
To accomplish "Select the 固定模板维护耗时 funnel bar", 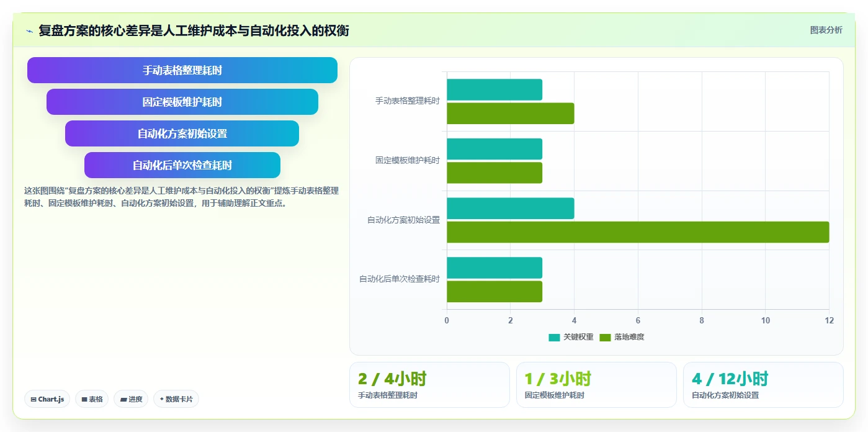I will click(x=182, y=102).
